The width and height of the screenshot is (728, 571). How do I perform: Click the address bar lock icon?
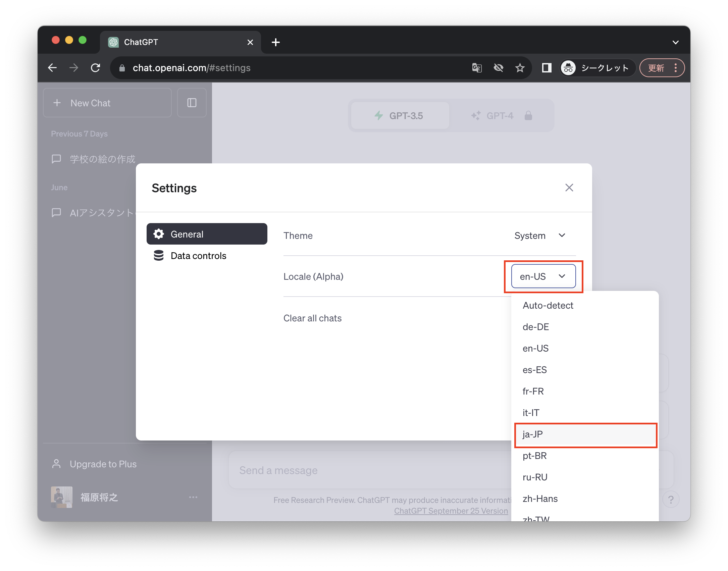pos(122,68)
